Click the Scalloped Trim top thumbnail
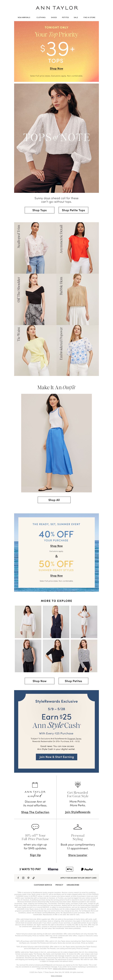This screenshot has width=113, height=980. point(35,248)
